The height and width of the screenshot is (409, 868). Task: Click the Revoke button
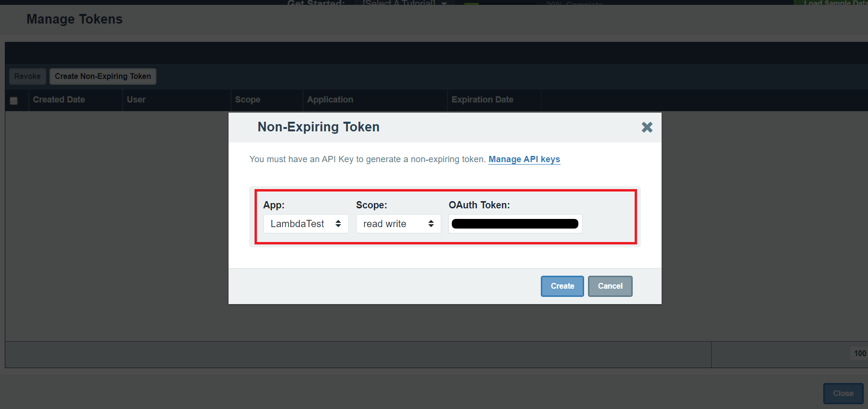pyautogui.click(x=27, y=77)
